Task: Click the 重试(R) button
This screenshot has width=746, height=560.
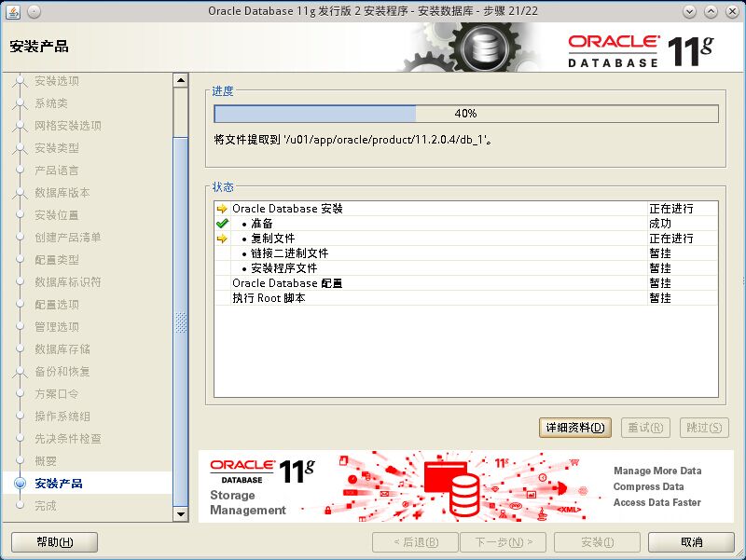Action: (645, 428)
